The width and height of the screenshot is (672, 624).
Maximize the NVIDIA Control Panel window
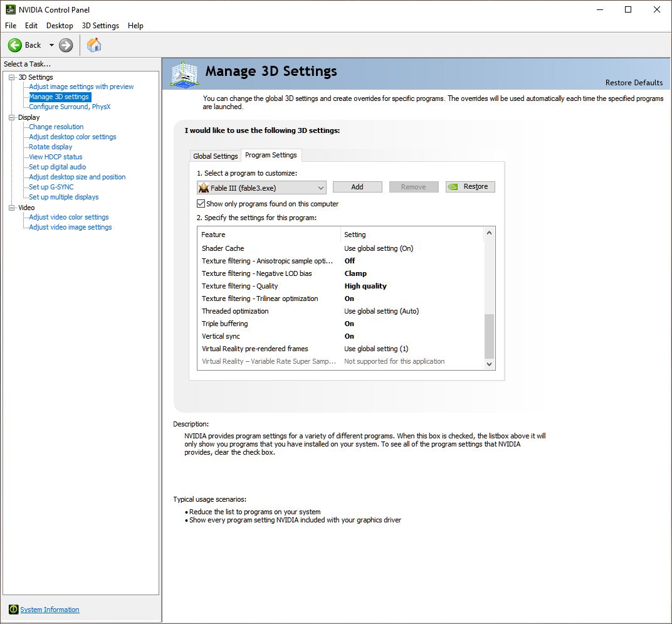tap(628, 9)
